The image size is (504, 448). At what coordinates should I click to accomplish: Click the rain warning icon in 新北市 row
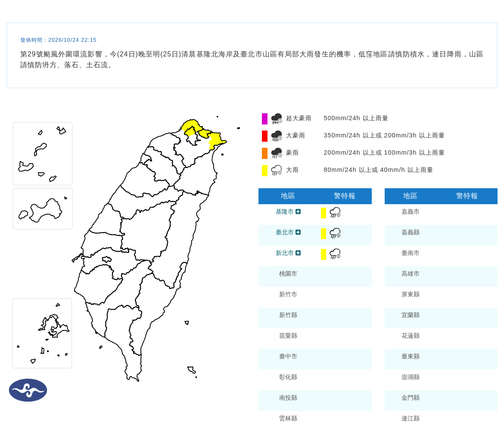pyautogui.click(x=335, y=254)
